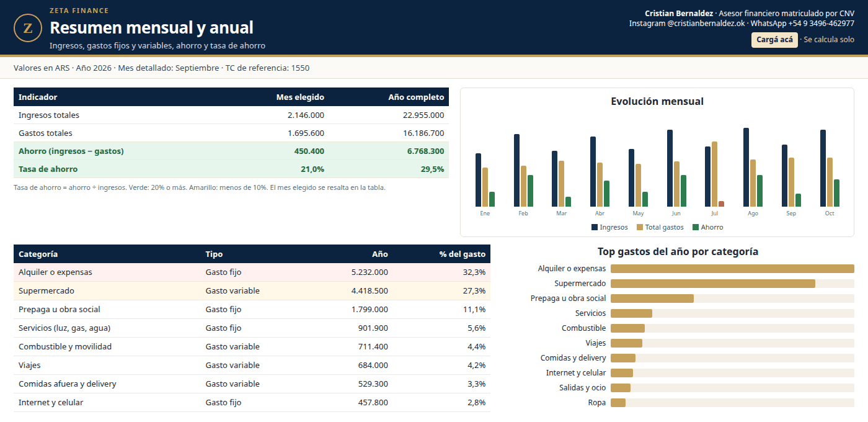The width and height of the screenshot is (868, 422).
Task: Select the "Año completo" column header
Action: point(416,97)
